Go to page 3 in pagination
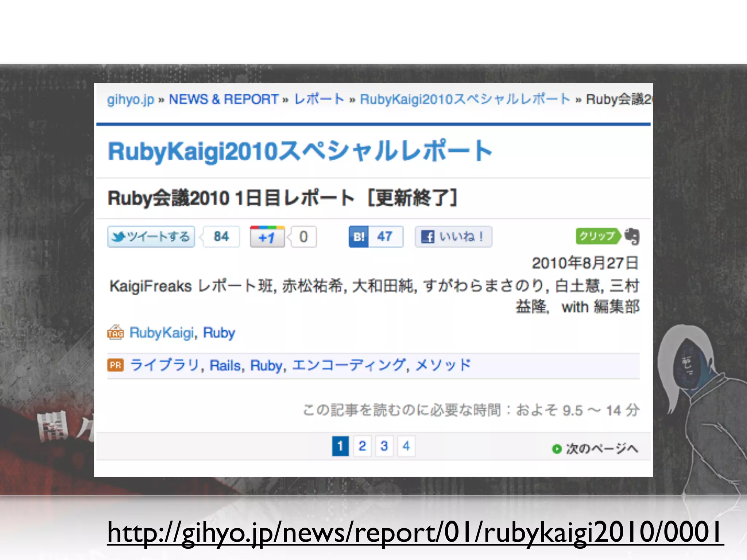Image resolution: width=747 pixels, height=560 pixels. [x=384, y=446]
